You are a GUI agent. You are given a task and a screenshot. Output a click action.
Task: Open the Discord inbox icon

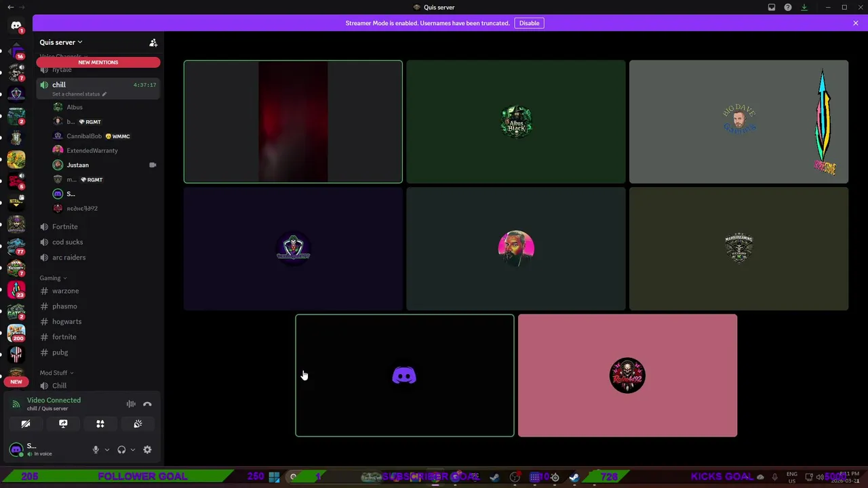tap(772, 7)
